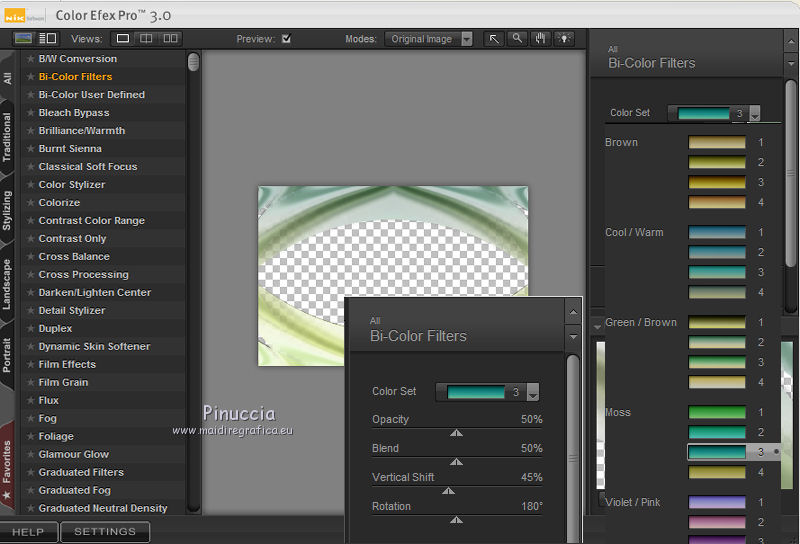The image size is (800, 544).
Task: Pick Brown color set 3 swatch
Action: (717, 182)
